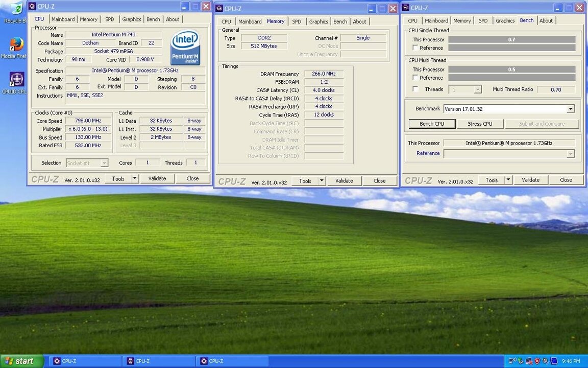The image size is (588, 368).
Task: Click the multi thread score bar showing 0.5
Action: pos(512,70)
